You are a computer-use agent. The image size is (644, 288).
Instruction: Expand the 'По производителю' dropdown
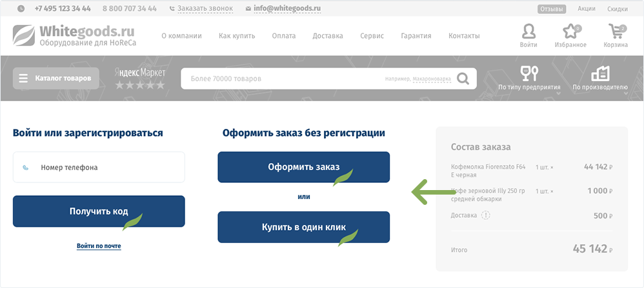599,79
